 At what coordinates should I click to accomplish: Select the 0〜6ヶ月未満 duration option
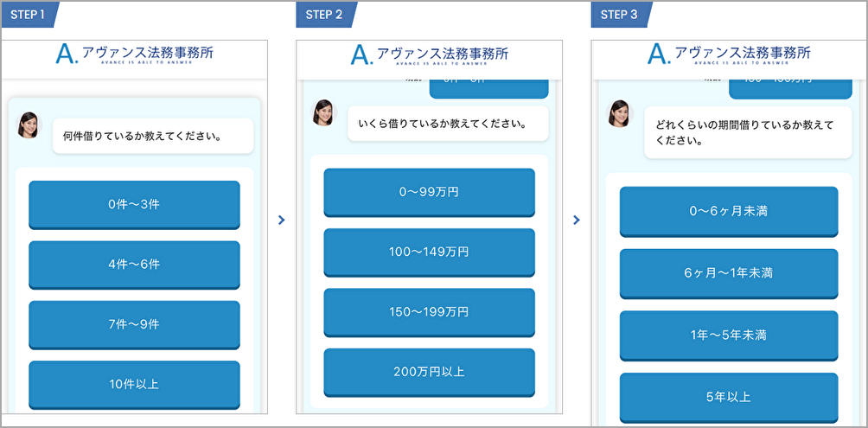728,211
